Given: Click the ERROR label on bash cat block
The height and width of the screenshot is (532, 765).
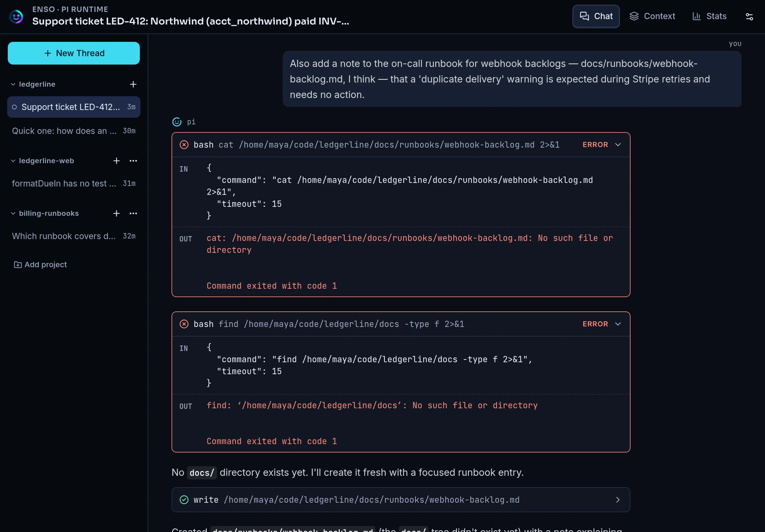Looking at the screenshot, I should click(595, 145).
